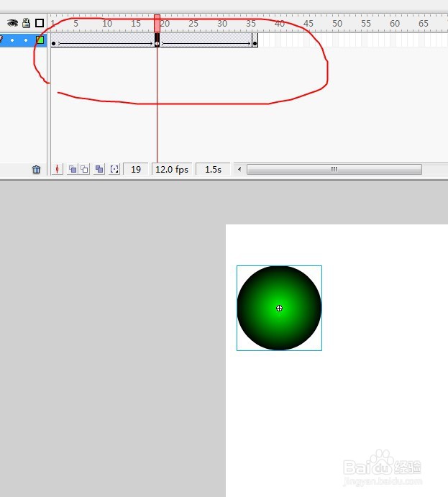448x497 pixels.
Task: Toggle the layer's lock dot under padlock
Action: [26, 40]
